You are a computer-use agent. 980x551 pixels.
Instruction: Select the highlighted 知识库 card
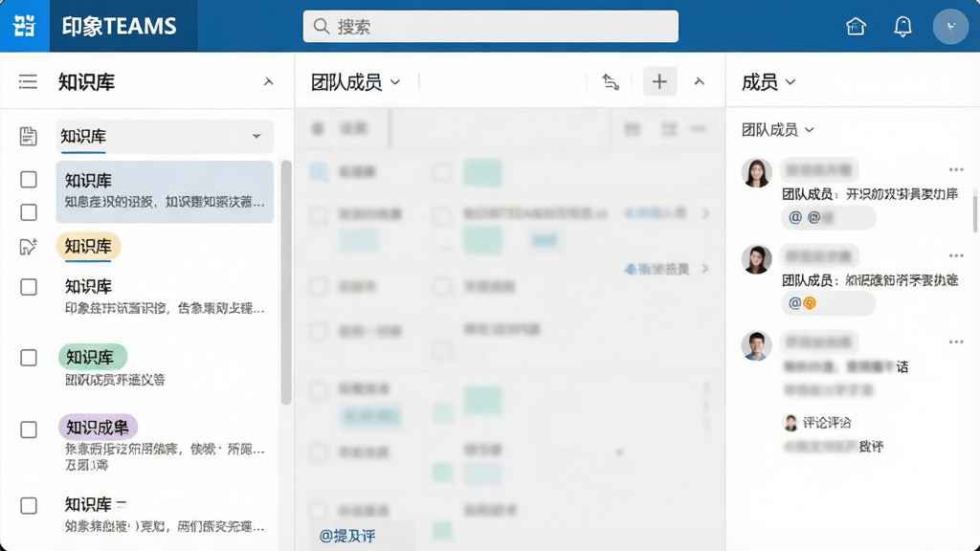[x=165, y=191]
